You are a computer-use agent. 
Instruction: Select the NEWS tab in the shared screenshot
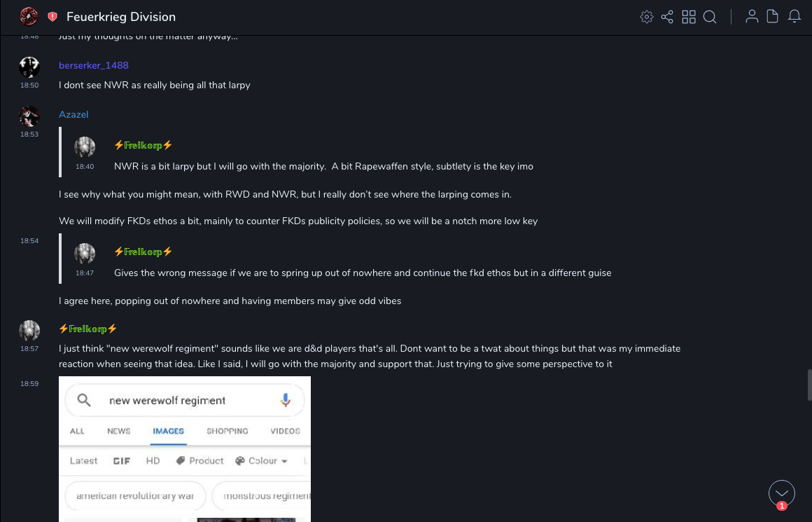pyautogui.click(x=119, y=431)
